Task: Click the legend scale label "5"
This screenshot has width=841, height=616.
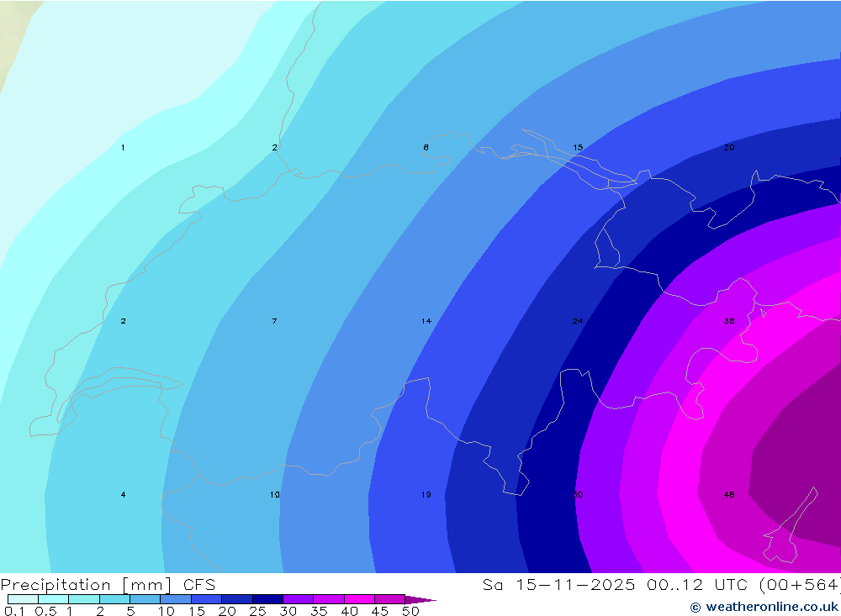Action: coord(130,611)
